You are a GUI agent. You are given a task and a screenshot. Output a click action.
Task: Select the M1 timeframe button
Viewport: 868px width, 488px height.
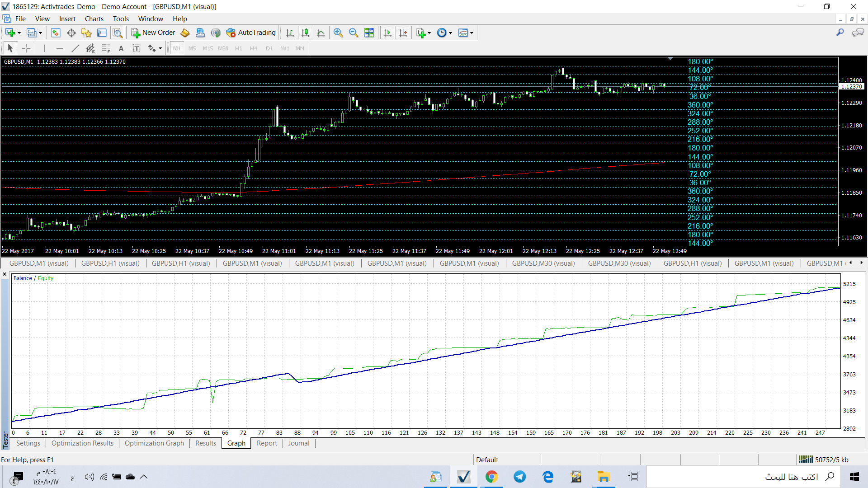(177, 48)
